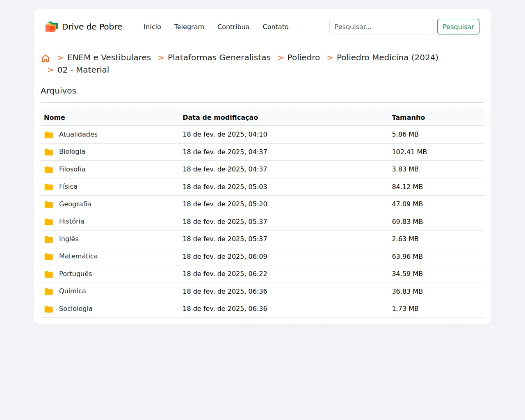Click the Física folder icon
The width and height of the screenshot is (525, 420).
pyautogui.click(x=49, y=187)
